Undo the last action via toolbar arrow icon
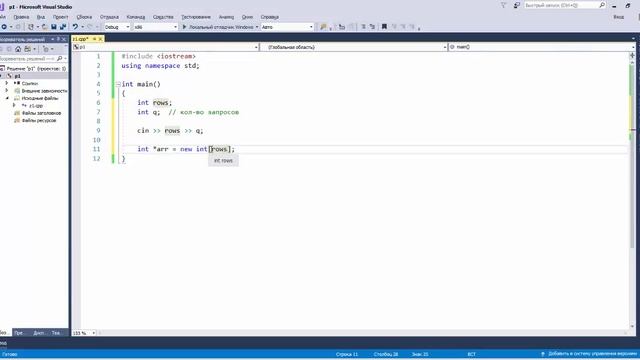Screen dimensions: 640x360 pyautogui.click(x=75, y=27)
